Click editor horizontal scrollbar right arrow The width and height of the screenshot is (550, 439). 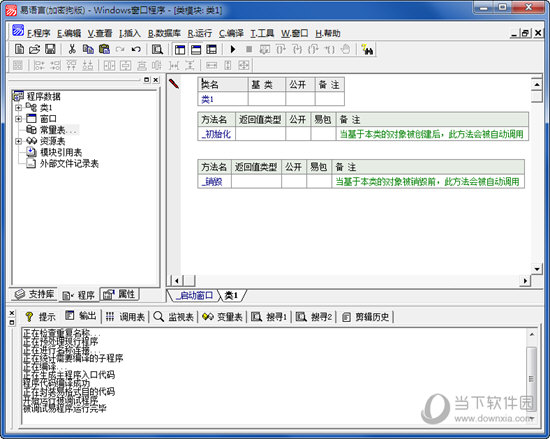(525, 281)
